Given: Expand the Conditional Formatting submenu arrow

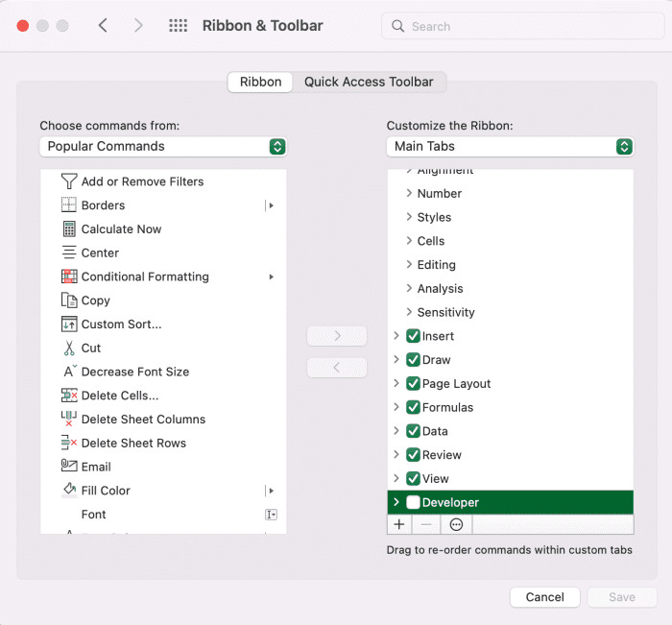Looking at the screenshot, I should pyautogui.click(x=272, y=276).
